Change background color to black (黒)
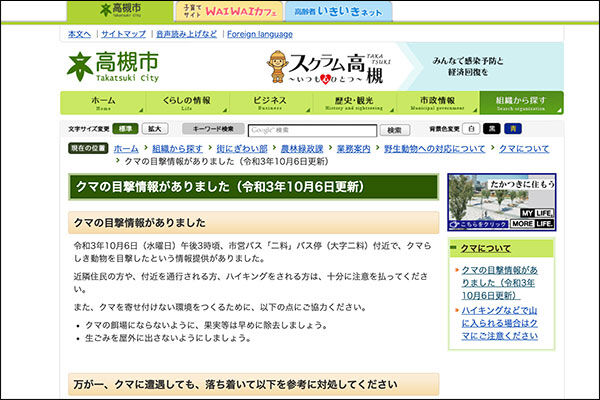600x400 pixels. pos(492,129)
